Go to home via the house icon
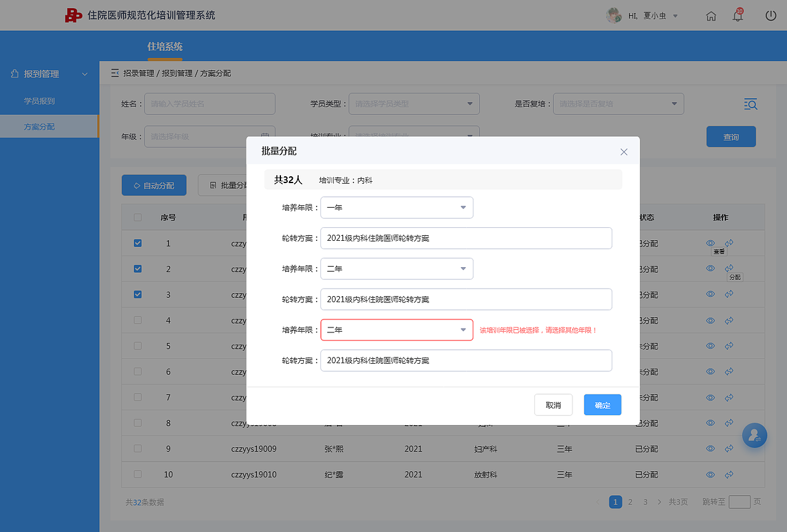787x532 pixels. (x=711, y=16)
